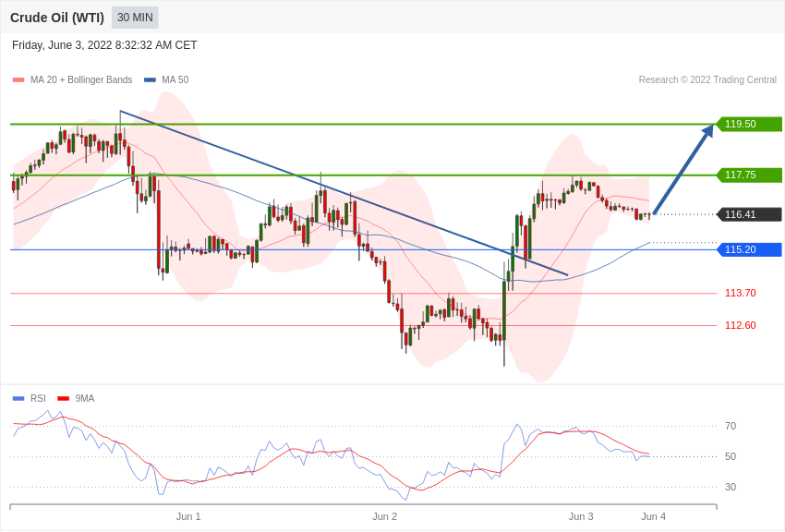
Task: Click the MA 20 + Bollinger Bands legend swatch
Action: click(18, 80)
